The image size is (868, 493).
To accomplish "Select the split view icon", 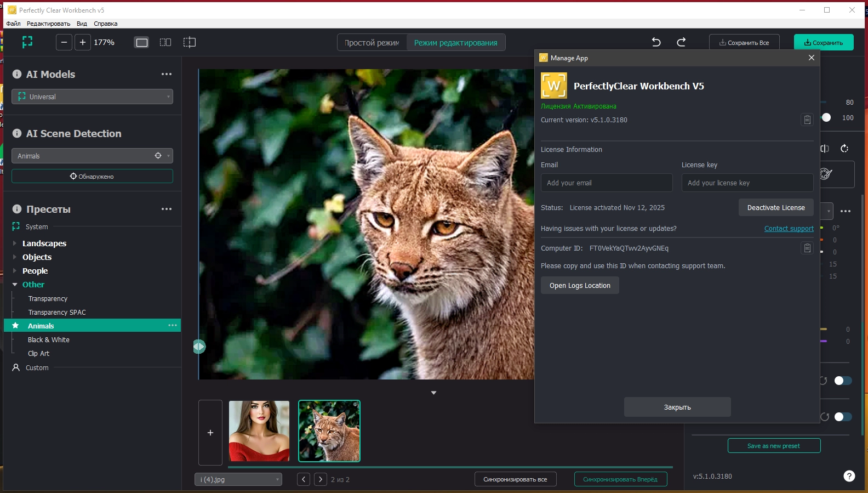I will (190, 42).
